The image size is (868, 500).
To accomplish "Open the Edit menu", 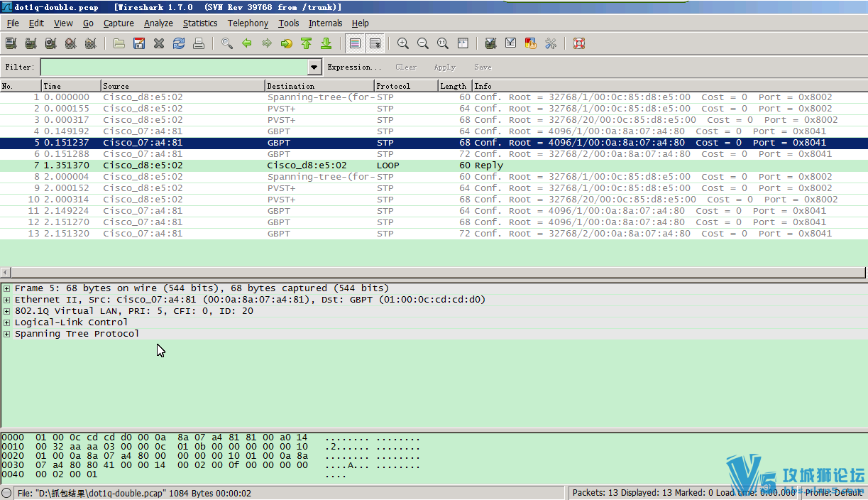I will (36, 23).
